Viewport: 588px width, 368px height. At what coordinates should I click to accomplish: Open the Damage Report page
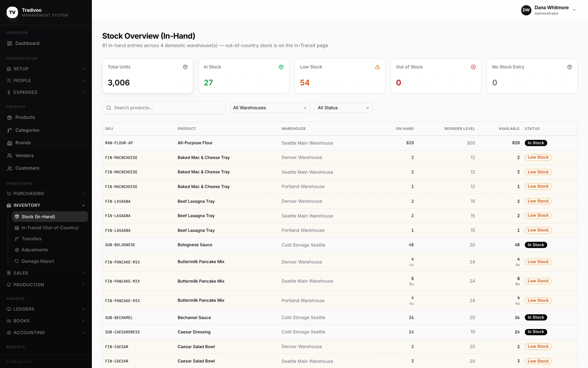click(x=50, y=261)
